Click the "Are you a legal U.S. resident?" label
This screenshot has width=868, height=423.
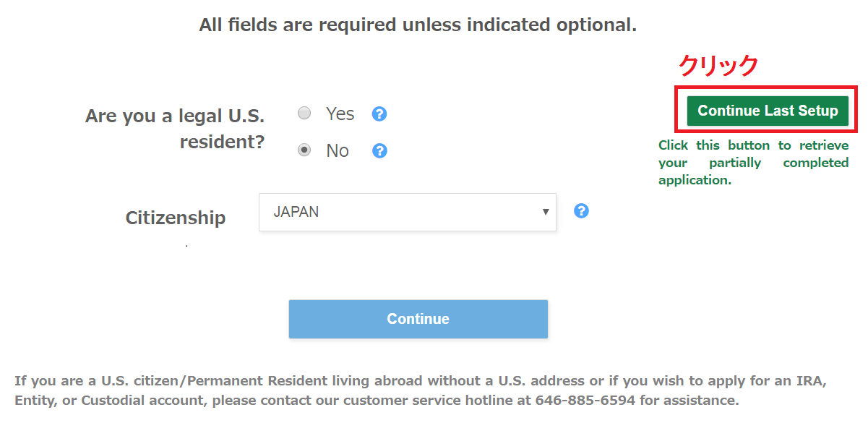pyautogui.click(x=175, y=129)
